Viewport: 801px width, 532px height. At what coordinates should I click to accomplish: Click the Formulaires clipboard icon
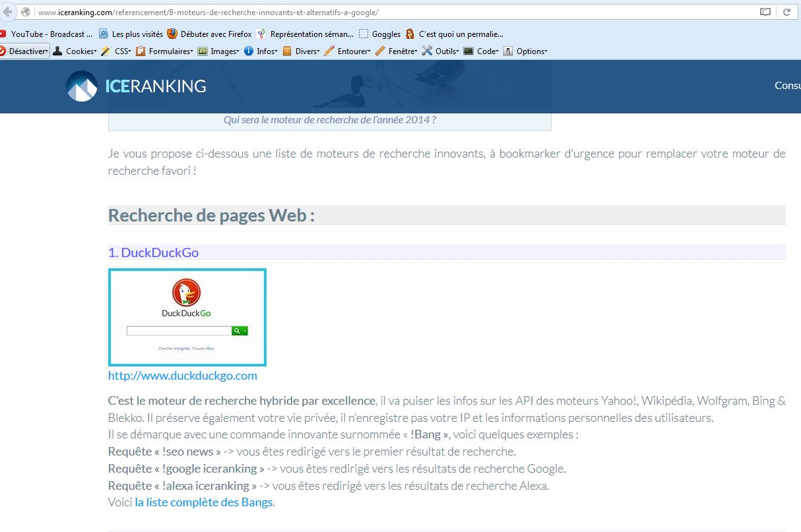tap(141, 51)
